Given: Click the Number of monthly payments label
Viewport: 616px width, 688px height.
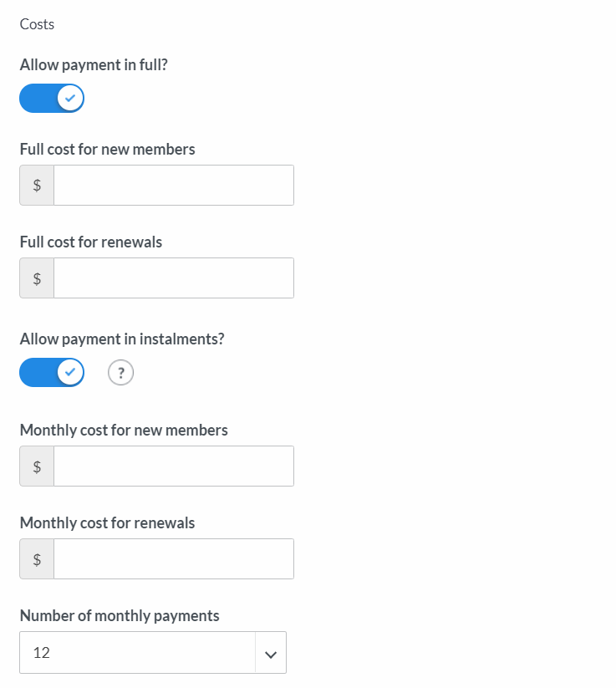Looking at the screenshot, I should 120,616.
